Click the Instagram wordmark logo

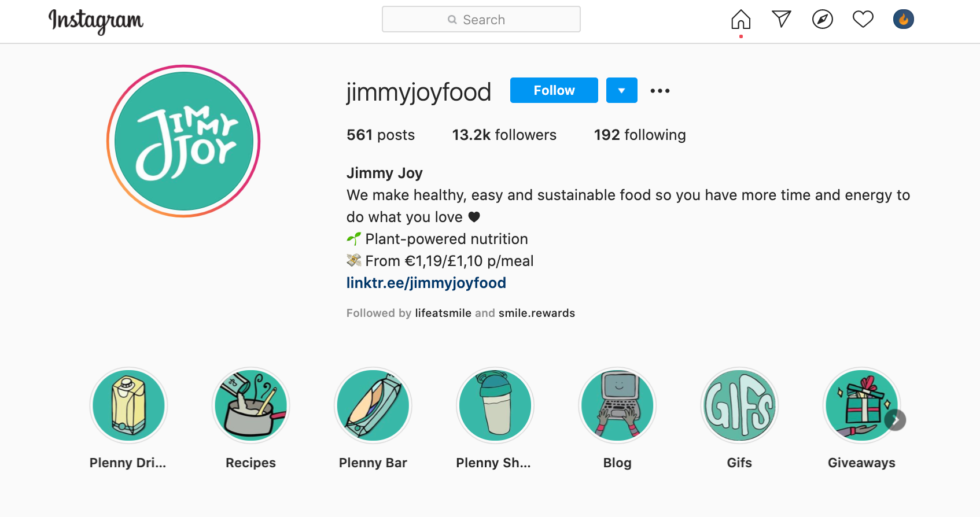(95, 21)
